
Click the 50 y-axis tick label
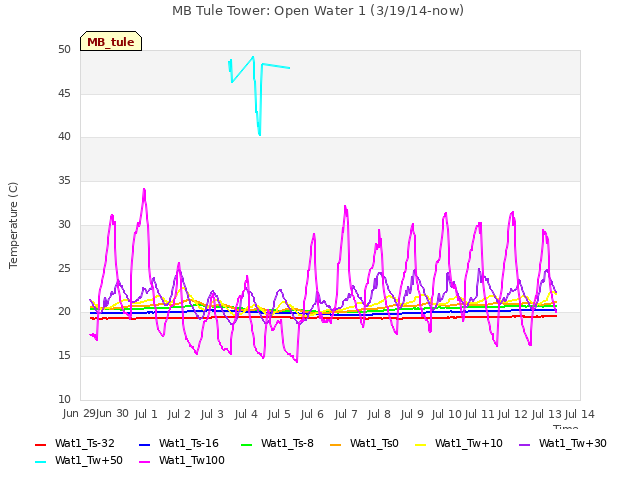coord(64,49)
